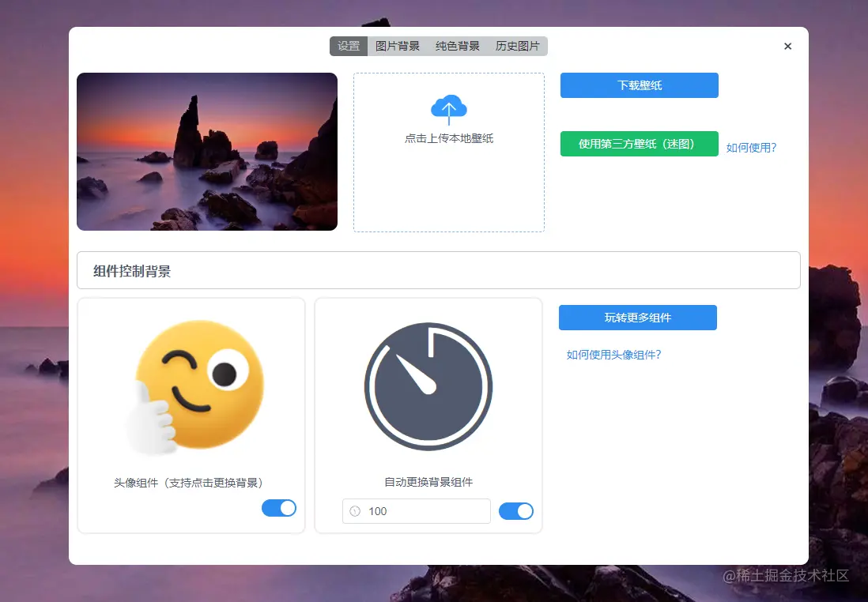Click the interval input field showing 100
This screenshot has height=602, width=868.
pos(416,511)
